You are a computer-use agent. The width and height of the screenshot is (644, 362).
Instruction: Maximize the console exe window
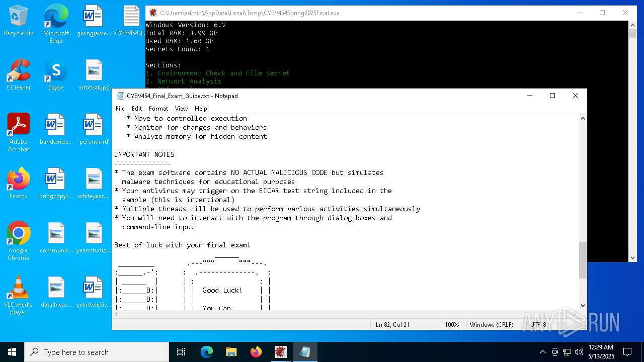pyautogui.click(x=602, y=13)
